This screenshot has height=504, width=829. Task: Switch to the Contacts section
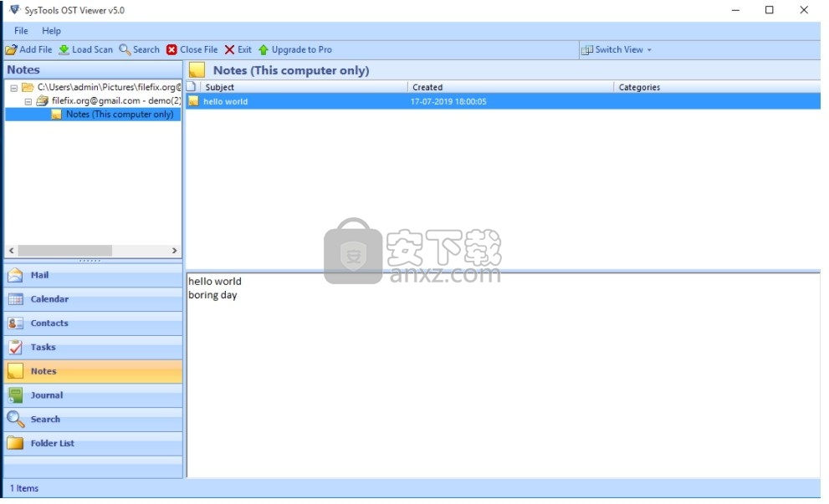[x=93, y=323]
